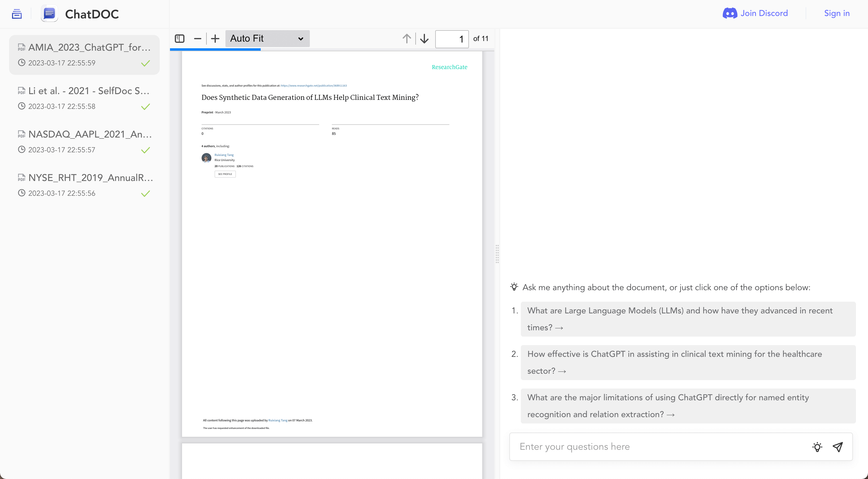Choose suggestion about ChatGPT clinical text mining
This screenshot has width=868, height=479.
(688, 363)
